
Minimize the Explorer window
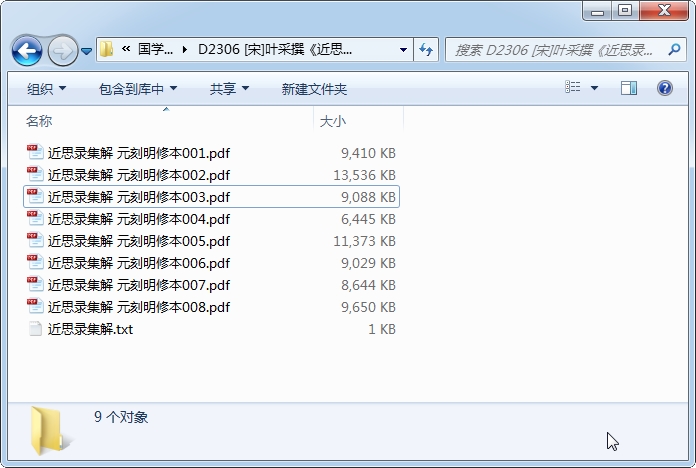[x=597, y=11]
